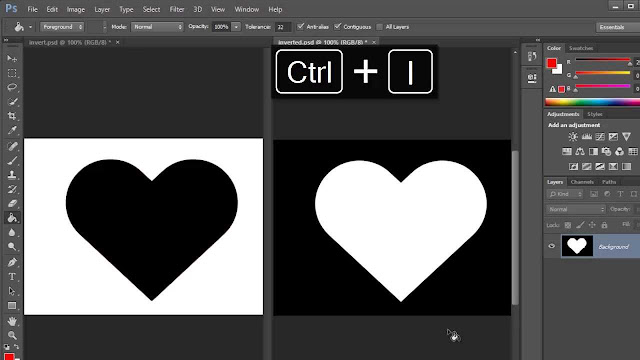This screenshot has height=360, width=640.
Task: Open the Mode Normal dropdown
Action: click(x=157, y=27)
